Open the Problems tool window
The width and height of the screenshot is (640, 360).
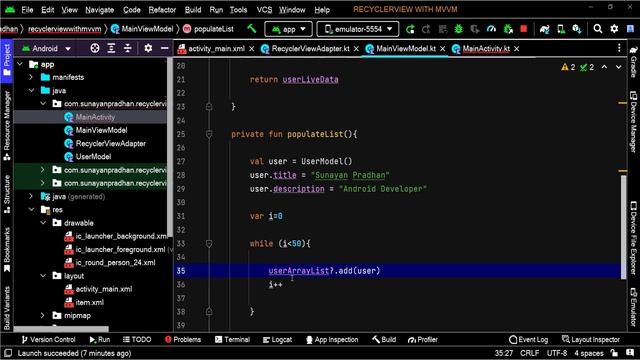[183, 340]
